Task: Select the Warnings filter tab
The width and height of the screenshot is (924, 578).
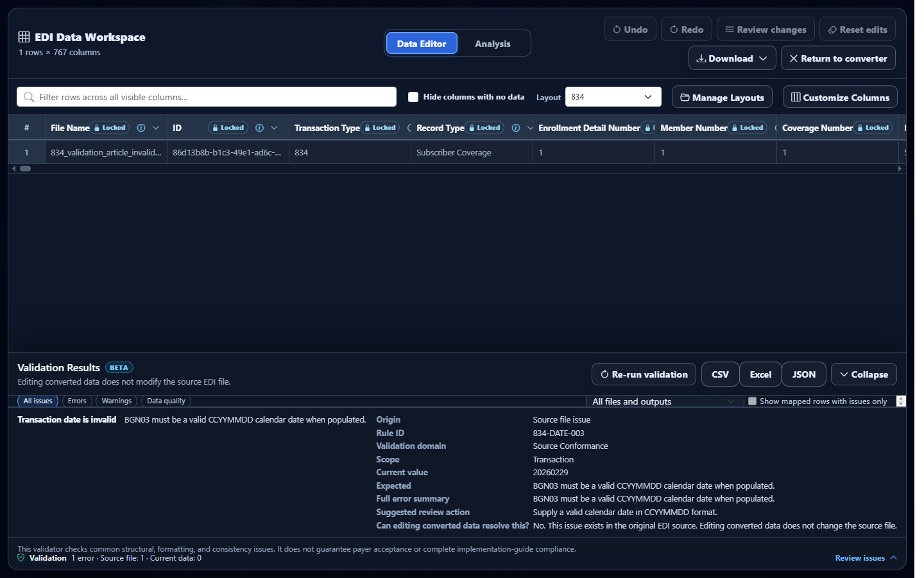Action: (x=116, y=401)
